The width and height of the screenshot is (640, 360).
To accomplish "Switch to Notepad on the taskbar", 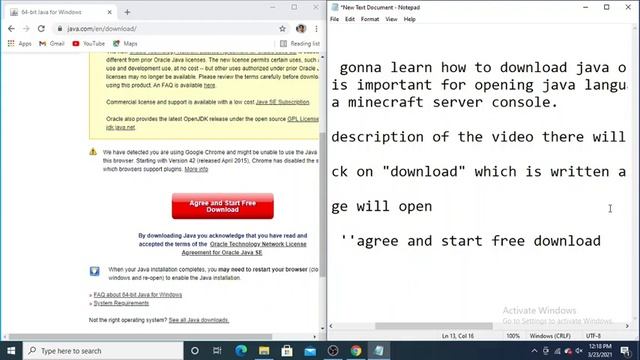I will pyautogui.click(x=379, y=351).
